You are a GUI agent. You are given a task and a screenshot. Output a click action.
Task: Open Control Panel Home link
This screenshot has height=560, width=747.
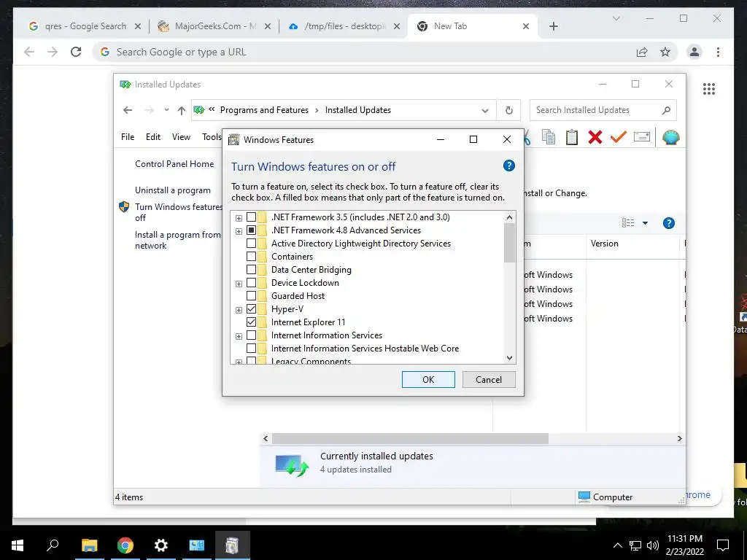point(174,164)
